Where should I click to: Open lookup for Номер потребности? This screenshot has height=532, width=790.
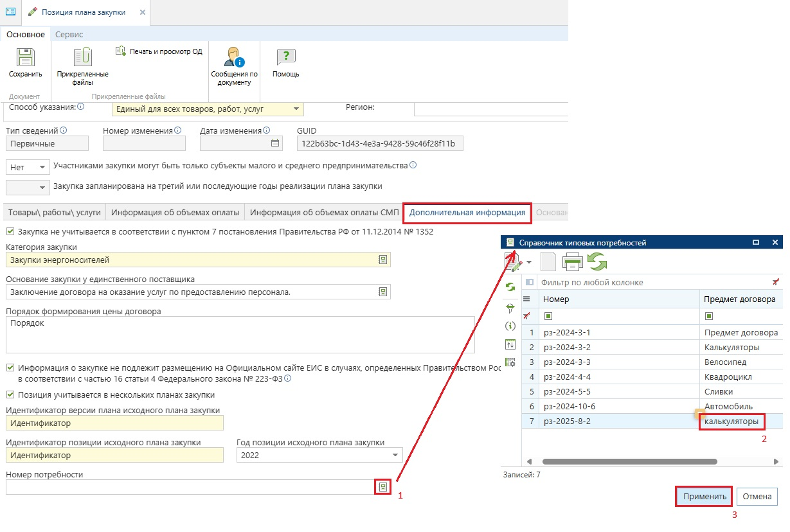(x=382, y=487)
